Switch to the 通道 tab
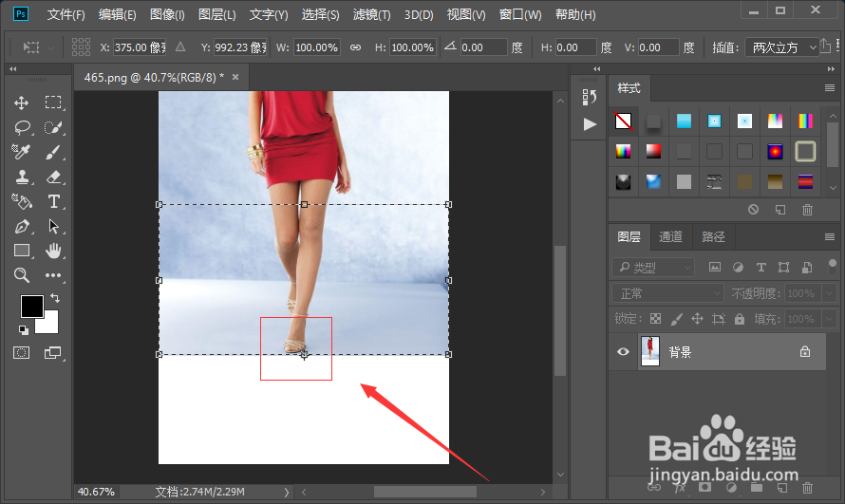 (670, 237)
